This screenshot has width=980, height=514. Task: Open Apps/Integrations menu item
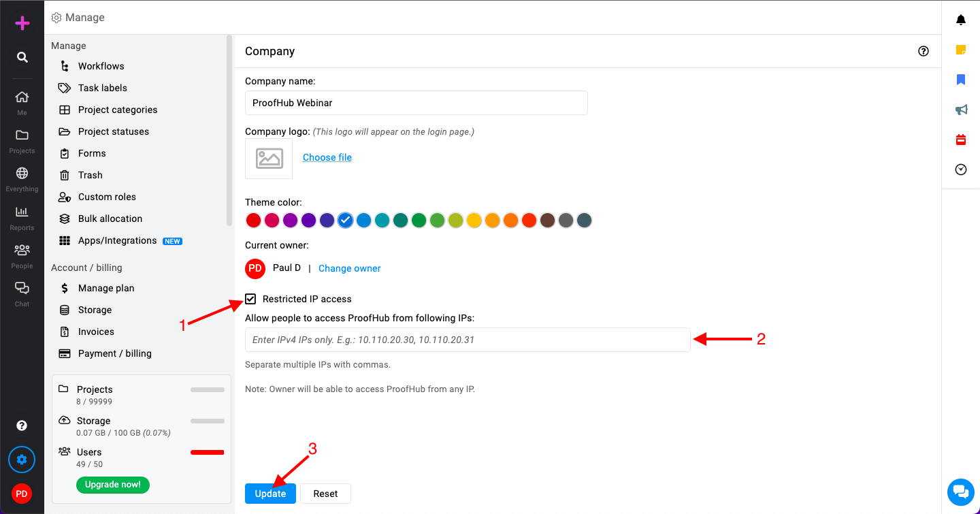point(118,240)
